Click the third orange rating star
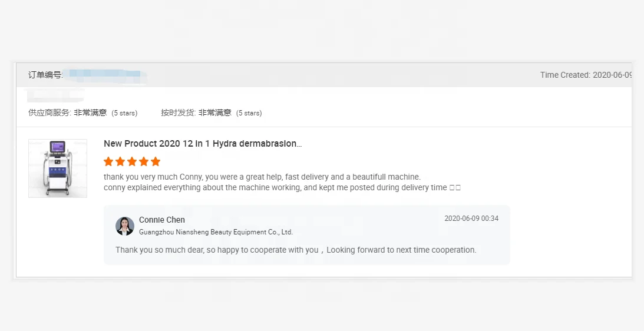644x331 pixels. pyautogui.click(x=132, y=161)
